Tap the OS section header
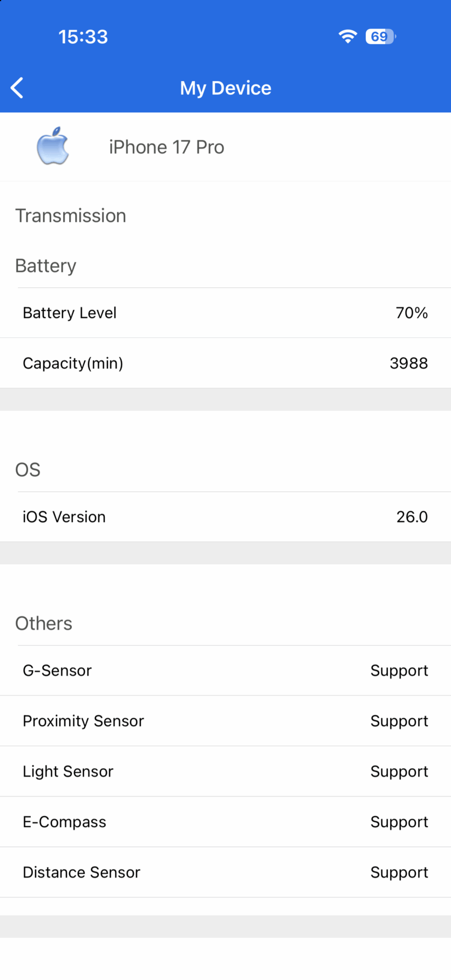This screenshot has height=980, width=451. (x=28, y=470)
